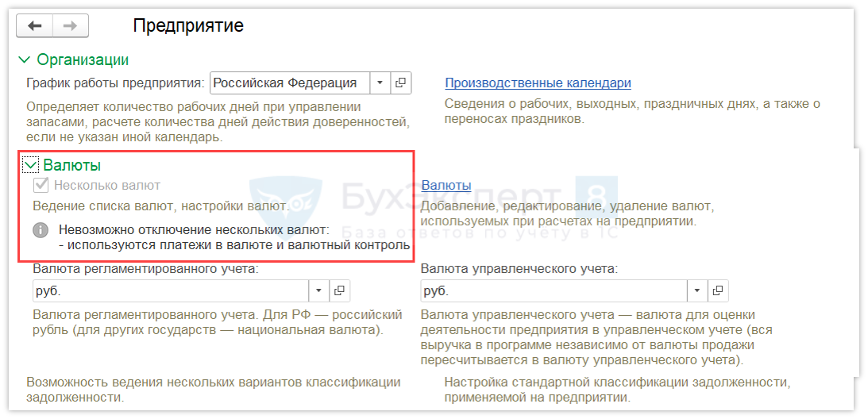Click the Валюта управленческого учета руб. field
868x419 pixels.
(554, 290)
